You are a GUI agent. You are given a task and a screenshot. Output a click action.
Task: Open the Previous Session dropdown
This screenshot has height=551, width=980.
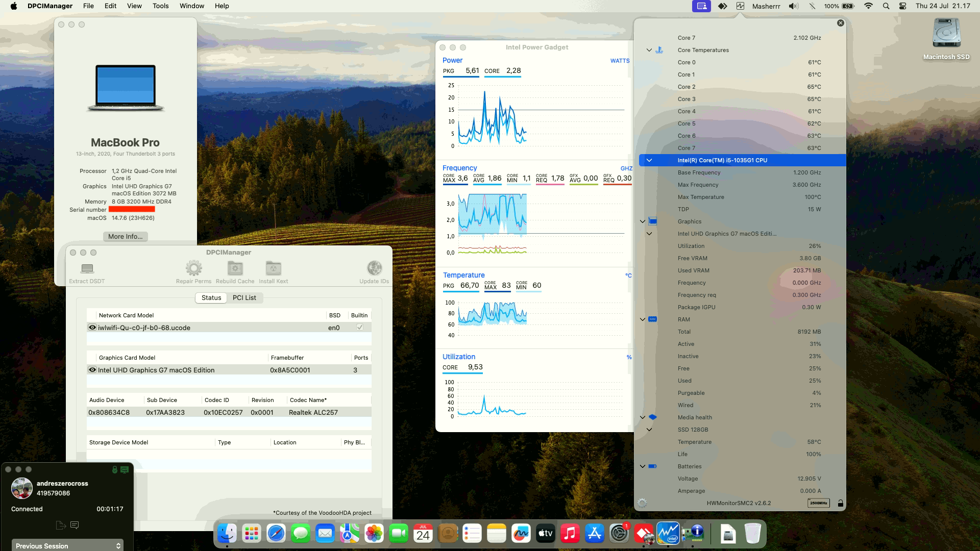coord(66,545)
